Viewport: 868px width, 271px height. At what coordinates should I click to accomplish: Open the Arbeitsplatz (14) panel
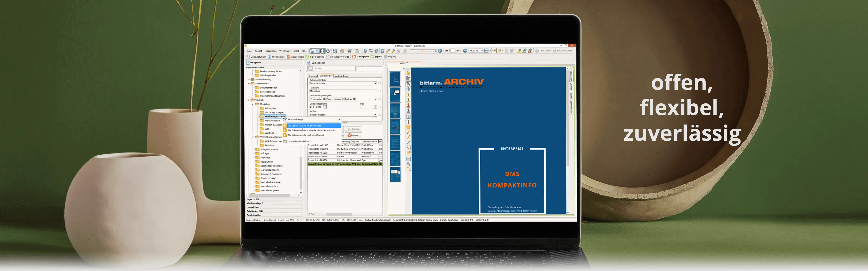[274, 211]
